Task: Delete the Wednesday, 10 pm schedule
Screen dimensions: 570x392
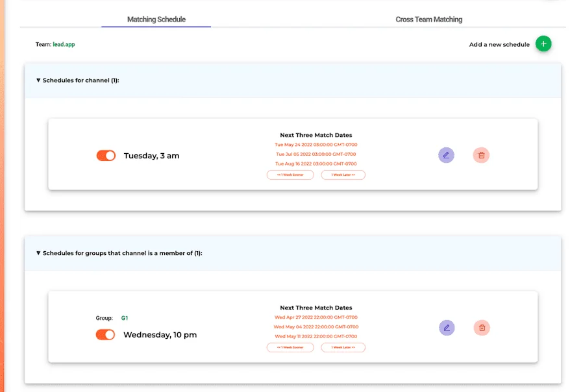Action: click(482, 328)
